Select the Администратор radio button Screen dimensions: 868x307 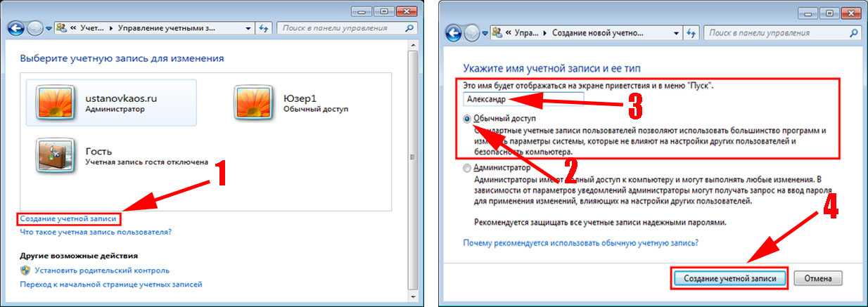468,169
